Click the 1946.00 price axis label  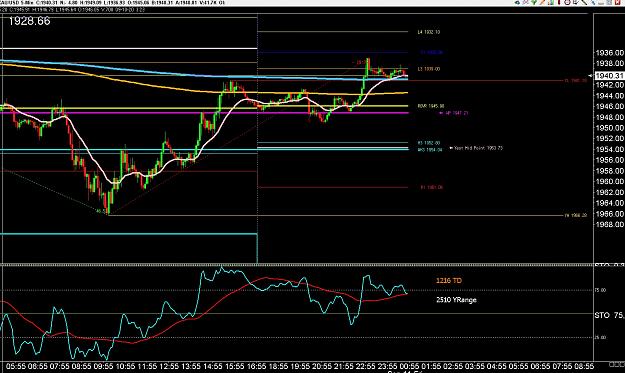point(609,106)
